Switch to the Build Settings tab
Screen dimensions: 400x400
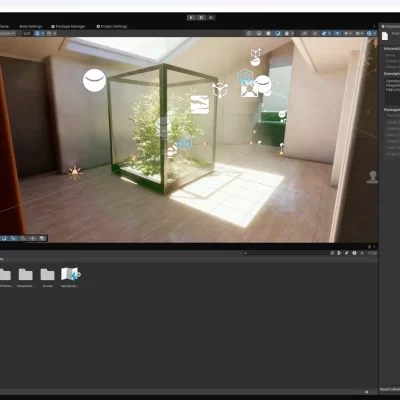(31, 26)
